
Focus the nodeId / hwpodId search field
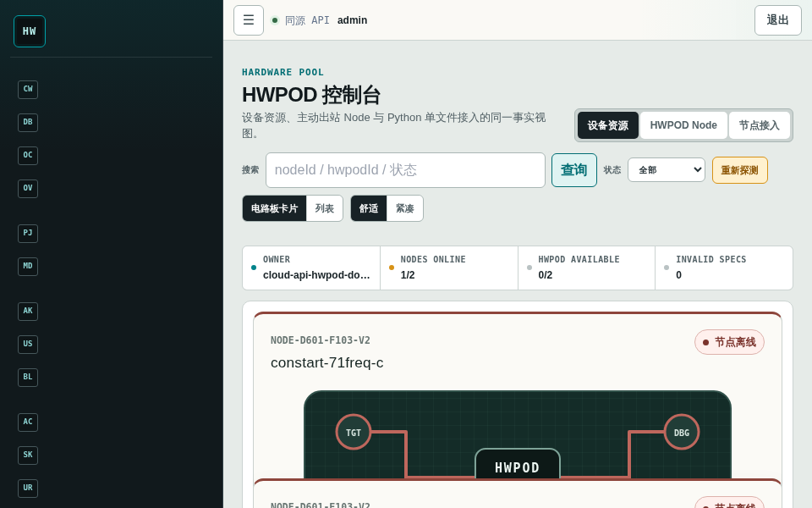pyautogui.click(x=405, y=170)
